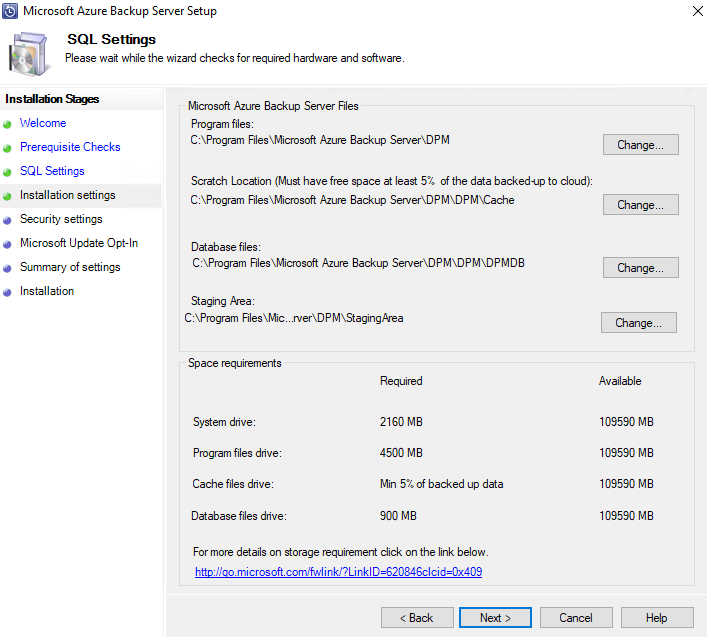
Task: Click the StagingArea path text
Action: point(294,318)
